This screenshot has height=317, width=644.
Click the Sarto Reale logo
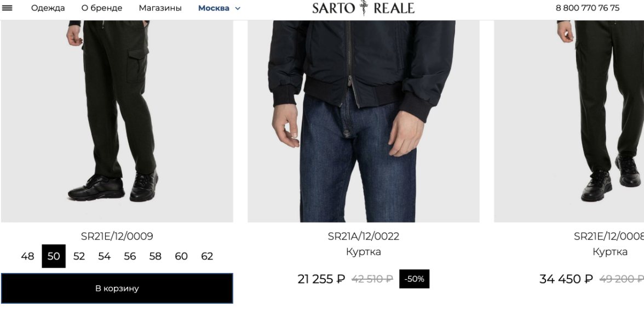coord(363,8)
